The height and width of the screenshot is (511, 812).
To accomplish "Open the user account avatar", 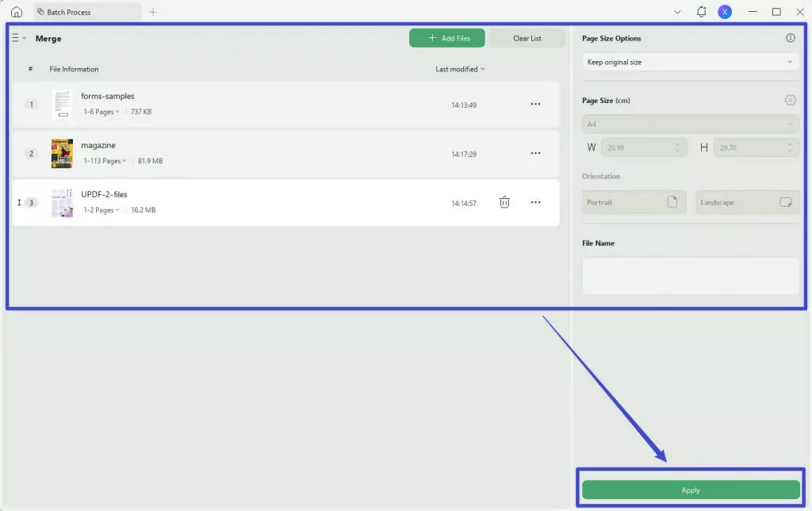I will [725, 12].
